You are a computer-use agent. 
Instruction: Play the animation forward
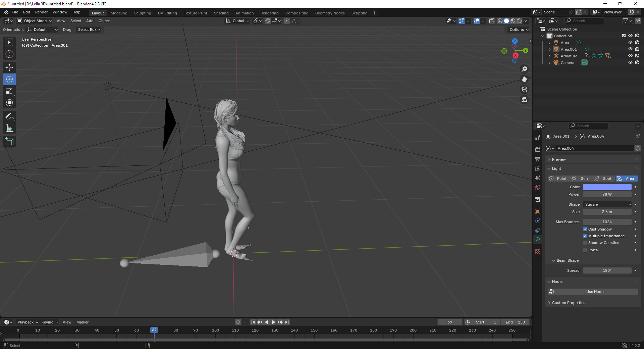(x=273, y=322)
